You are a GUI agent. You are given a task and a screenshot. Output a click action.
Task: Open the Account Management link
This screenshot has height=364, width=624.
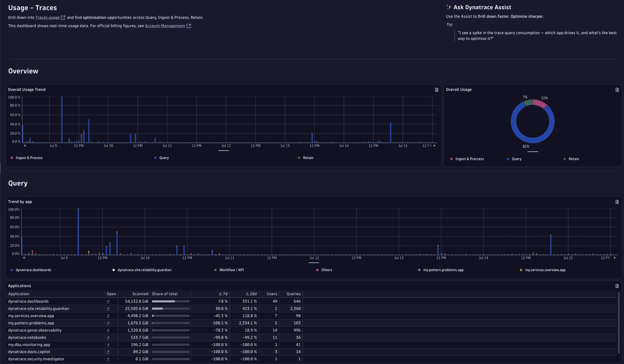pyautogui.click(x=165, y=26)
